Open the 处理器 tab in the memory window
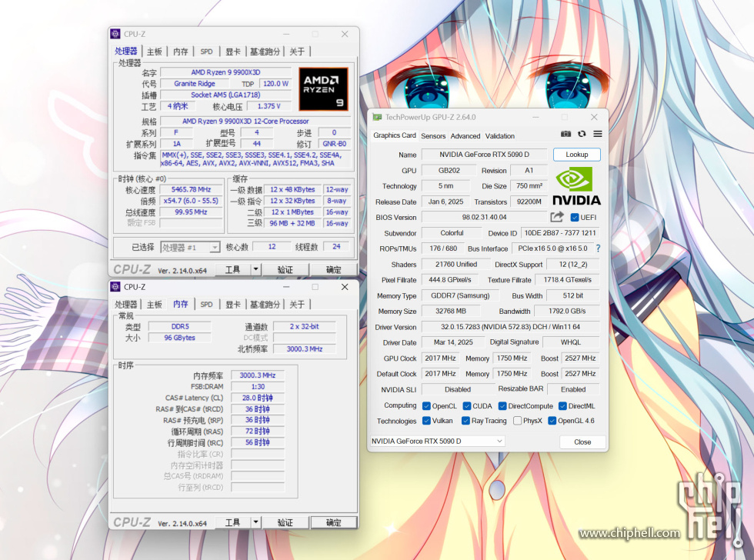Image resolution: width=754 pixels, height=560 pixels. [x=126, y=305]
